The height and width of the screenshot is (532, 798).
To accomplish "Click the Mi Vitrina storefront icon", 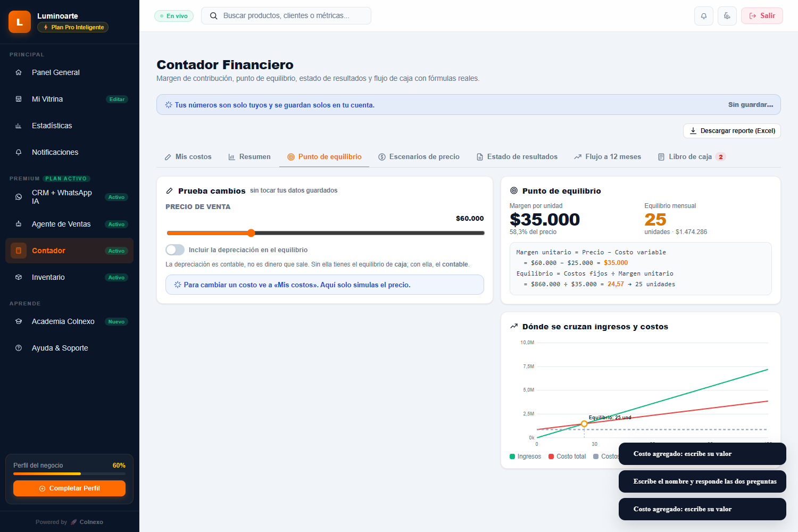I will [x=19, y=99].
